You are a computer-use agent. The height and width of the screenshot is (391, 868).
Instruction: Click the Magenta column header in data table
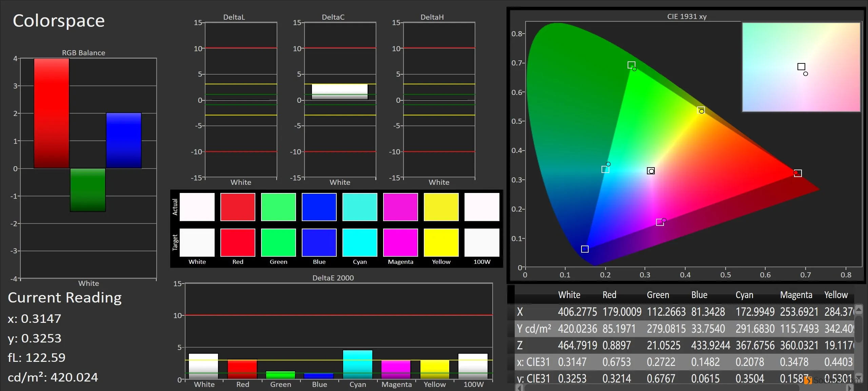tap(796, 295)
